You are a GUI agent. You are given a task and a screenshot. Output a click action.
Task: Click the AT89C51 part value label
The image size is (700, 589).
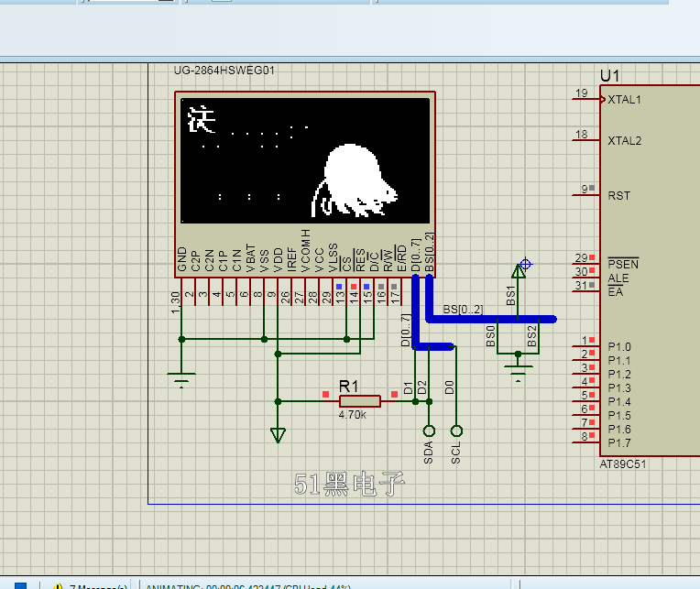[623, 464]
